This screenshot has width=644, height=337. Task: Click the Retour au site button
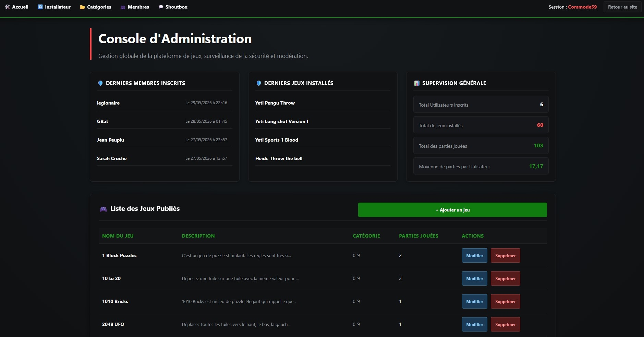coord(622,7)
